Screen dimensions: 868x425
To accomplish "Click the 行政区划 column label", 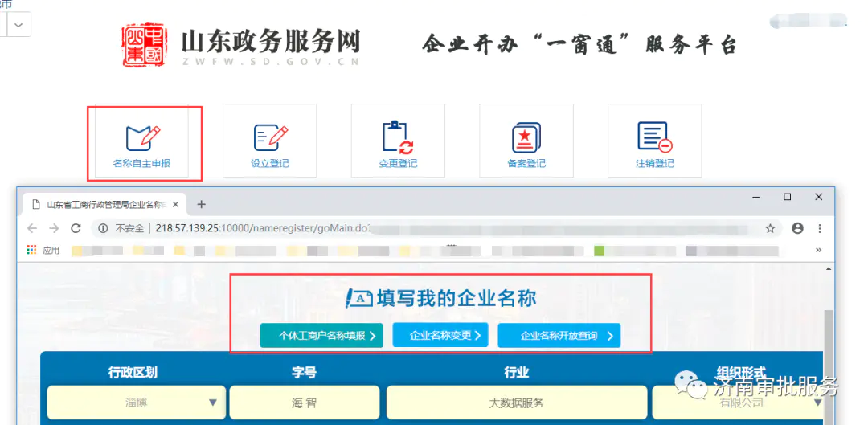I will tap(133, 373).
